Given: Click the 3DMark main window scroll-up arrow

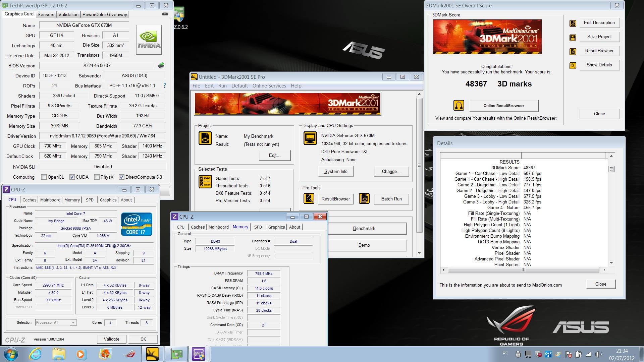Looking at the screenshot, I should [x=419, y=95].
